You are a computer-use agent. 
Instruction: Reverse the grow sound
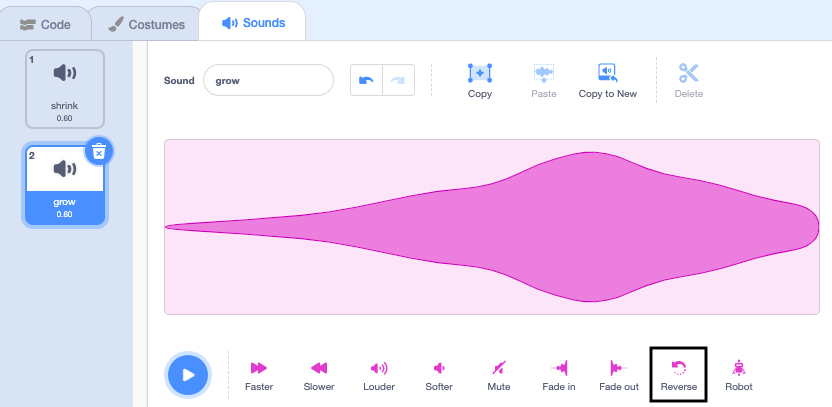point(679,375)
